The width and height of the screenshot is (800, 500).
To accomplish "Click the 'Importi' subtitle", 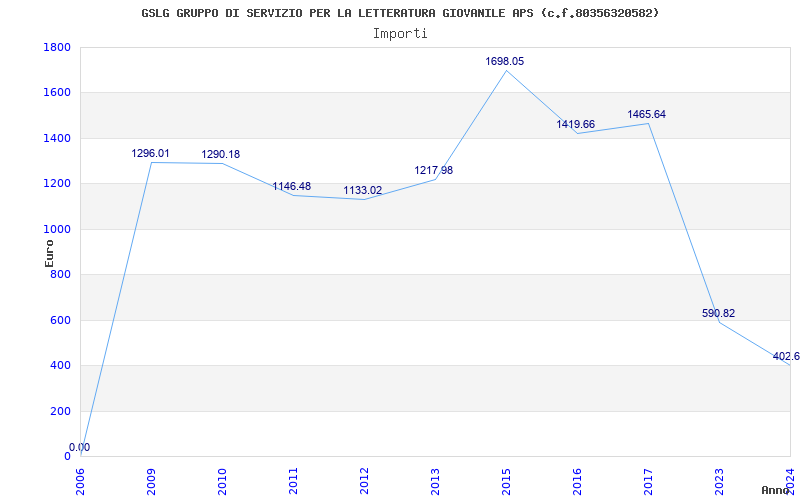I will pos(400,34).
